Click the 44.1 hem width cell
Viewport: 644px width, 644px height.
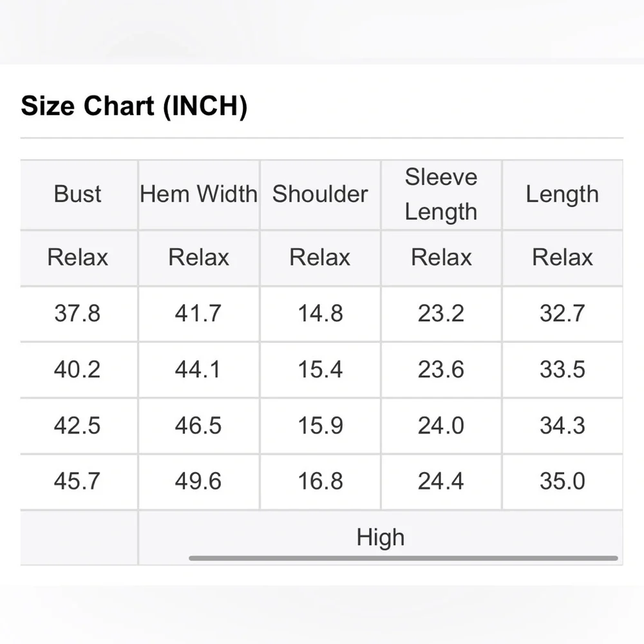(x=198, y=370)
